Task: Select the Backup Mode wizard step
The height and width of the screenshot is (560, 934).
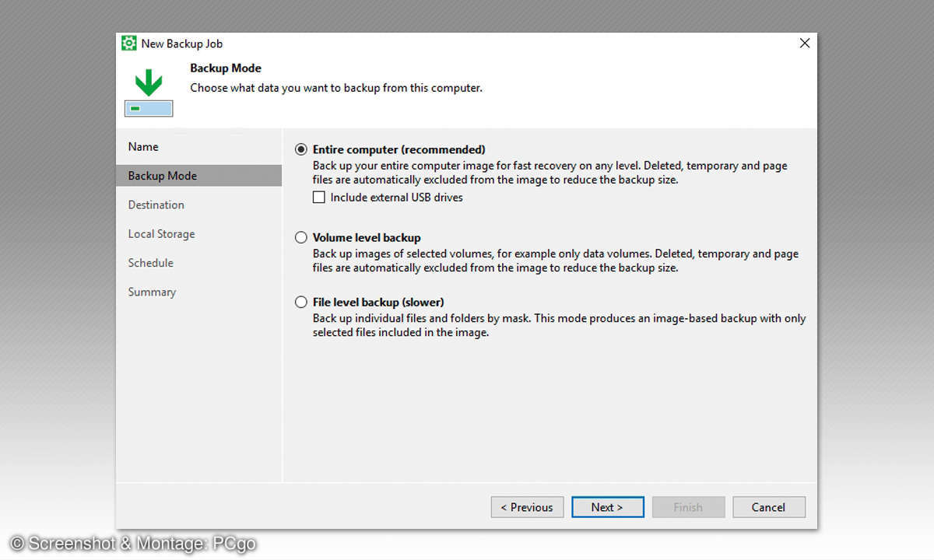Action: click(x=198, y=176)
